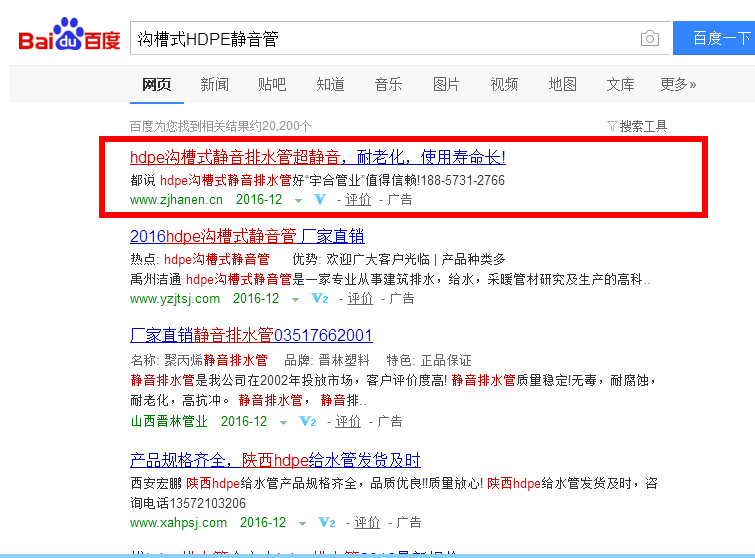Click V2 badge for 山西晋林管业 result
The image size is (755, 558).
point(308,421)
